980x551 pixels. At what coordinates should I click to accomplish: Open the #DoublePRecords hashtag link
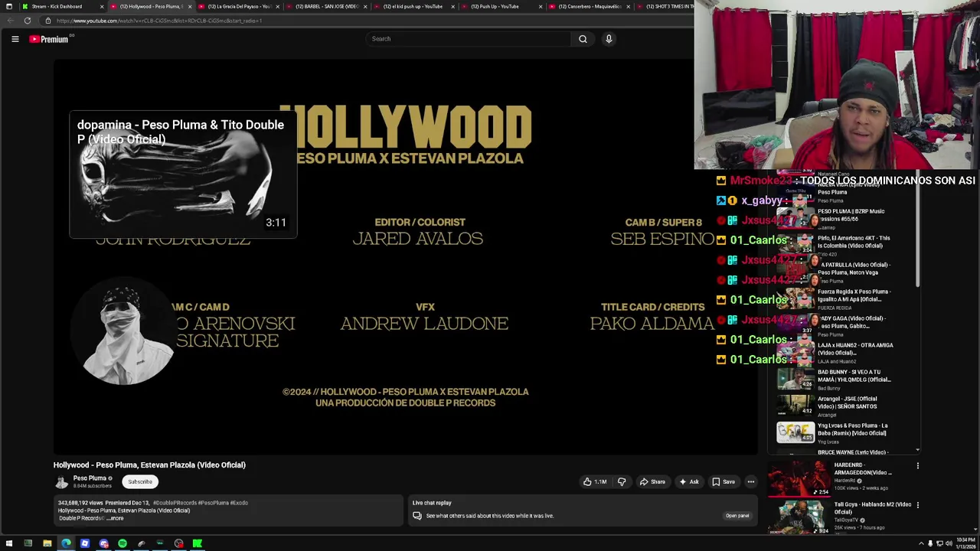click(x=175, y=503)
